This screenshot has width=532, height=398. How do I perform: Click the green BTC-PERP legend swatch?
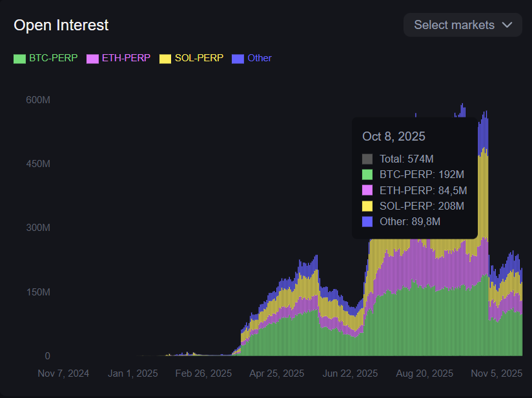click(x=19, y=58)
